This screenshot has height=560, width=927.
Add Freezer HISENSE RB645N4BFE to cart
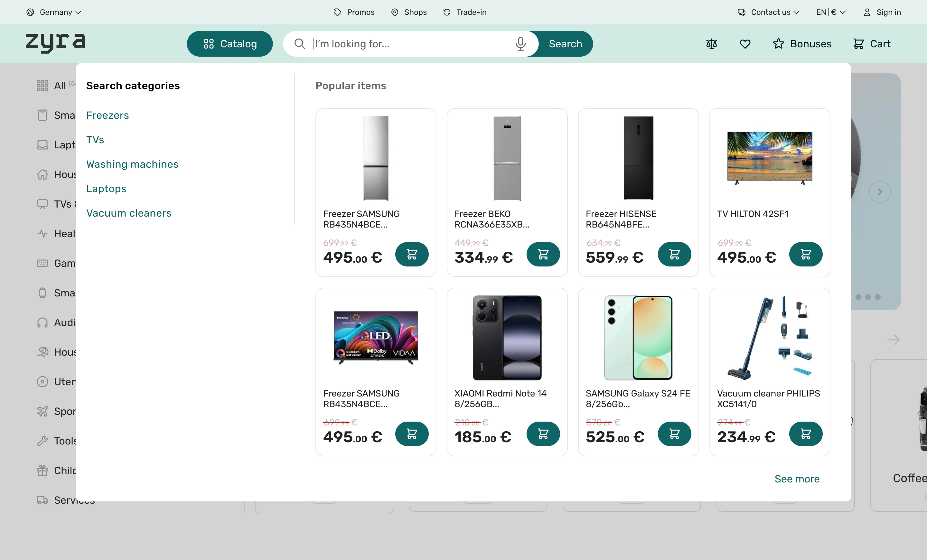[675, 254]
